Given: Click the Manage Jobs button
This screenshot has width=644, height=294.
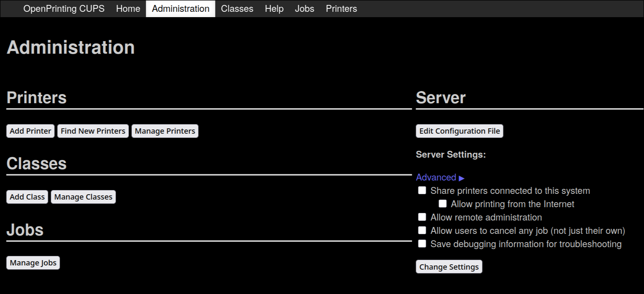Looking at the screenshot, I should coord(33,263).
